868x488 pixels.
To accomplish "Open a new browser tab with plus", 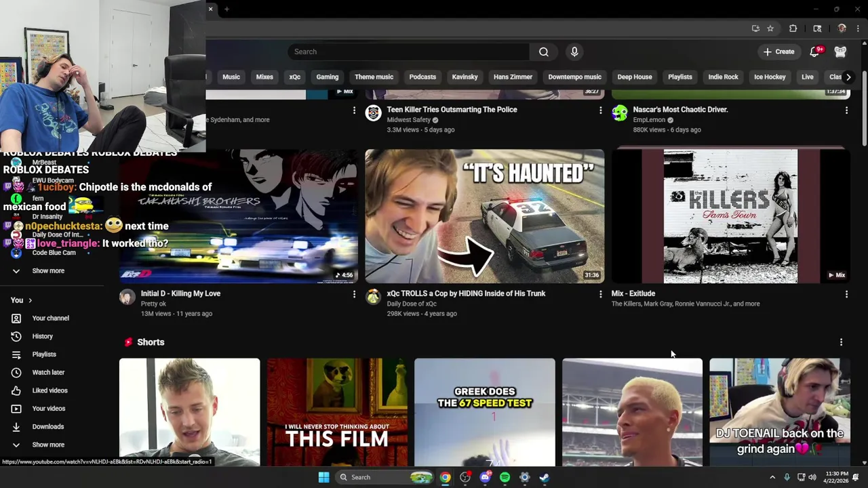I will [226, 9].
